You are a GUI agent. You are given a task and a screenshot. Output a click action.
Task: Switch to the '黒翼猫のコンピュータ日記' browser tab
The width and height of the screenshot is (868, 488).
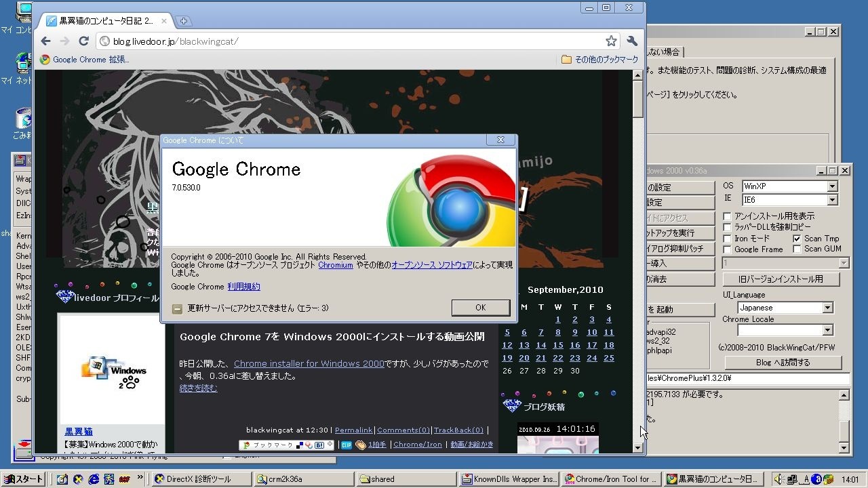coord(105,21)
